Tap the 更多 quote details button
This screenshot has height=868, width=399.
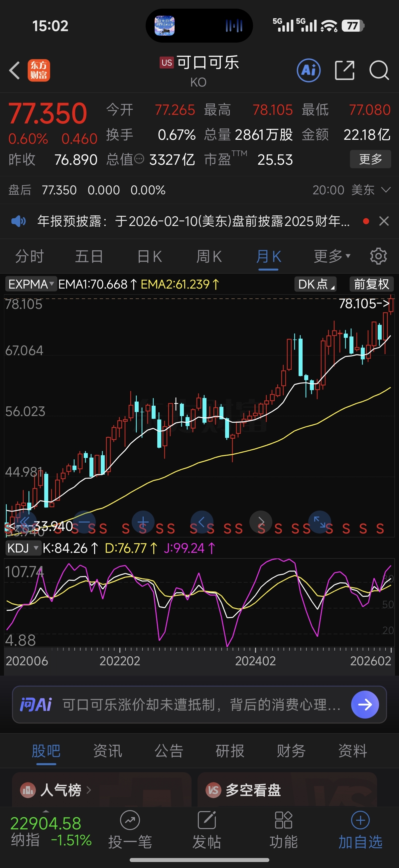click(x=370, y=159)
